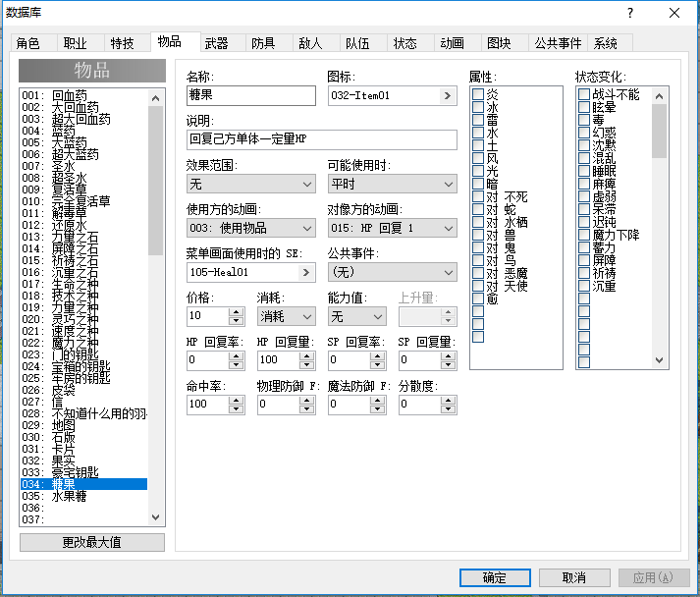The height and width of the screenshot is (597, 700).
Task: Switch to the 敌人 tab
Action: (x=316, y=43)
